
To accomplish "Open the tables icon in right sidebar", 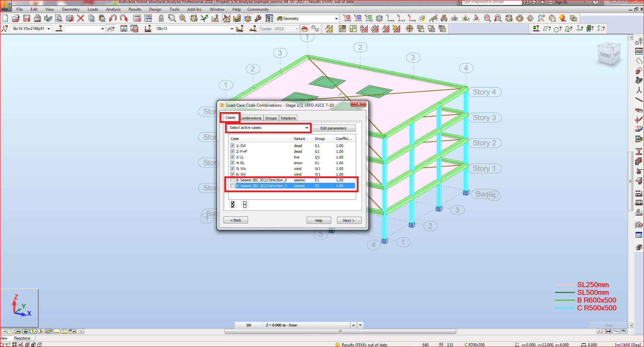I will click(x=639, y=235).
